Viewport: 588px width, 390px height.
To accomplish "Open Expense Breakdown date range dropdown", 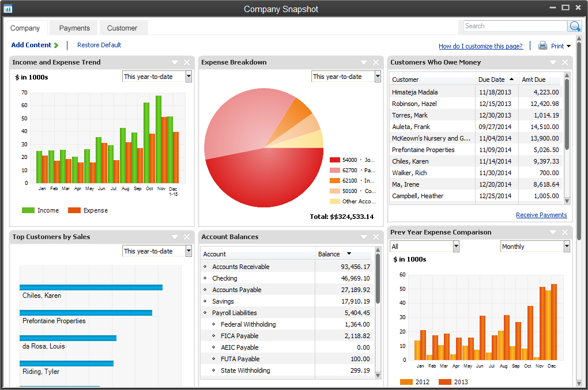I will 378,77.
